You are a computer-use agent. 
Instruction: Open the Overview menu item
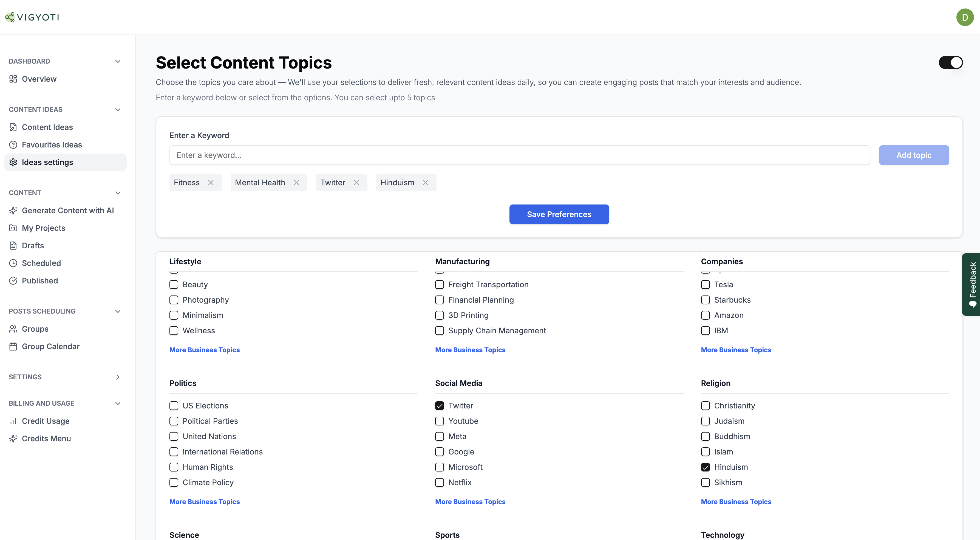coord(65,79)
